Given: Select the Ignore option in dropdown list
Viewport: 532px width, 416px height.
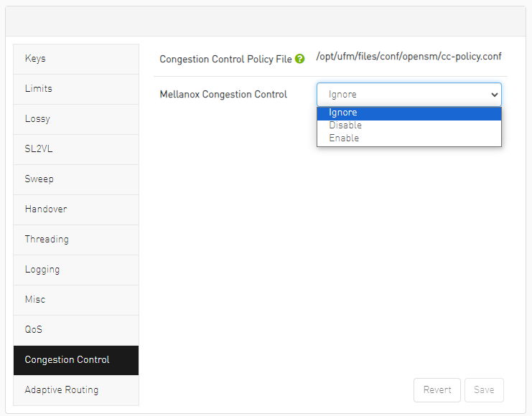Looking at the screenshot, I should 409,113.
